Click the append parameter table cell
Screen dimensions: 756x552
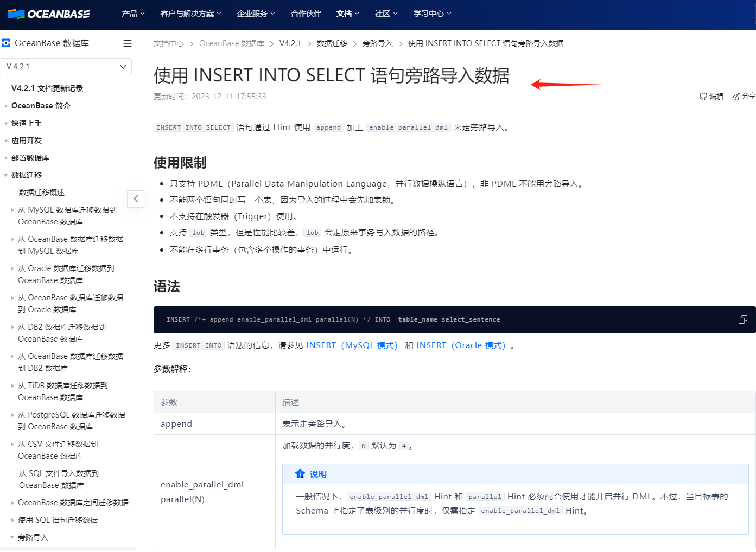click(214, 423)
